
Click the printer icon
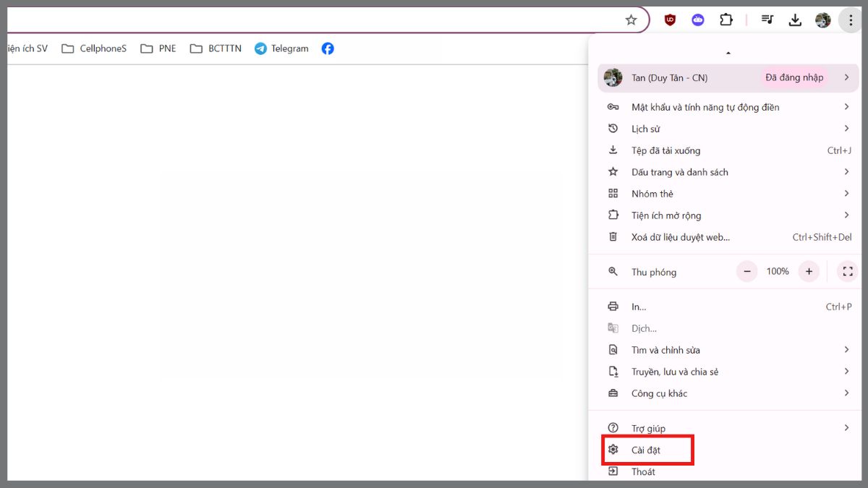613,307
